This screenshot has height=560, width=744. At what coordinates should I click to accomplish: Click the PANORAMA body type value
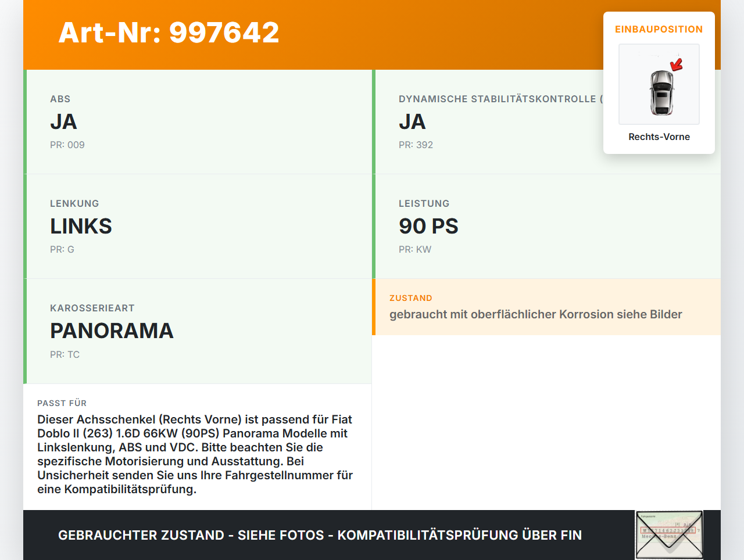(112, 331)
